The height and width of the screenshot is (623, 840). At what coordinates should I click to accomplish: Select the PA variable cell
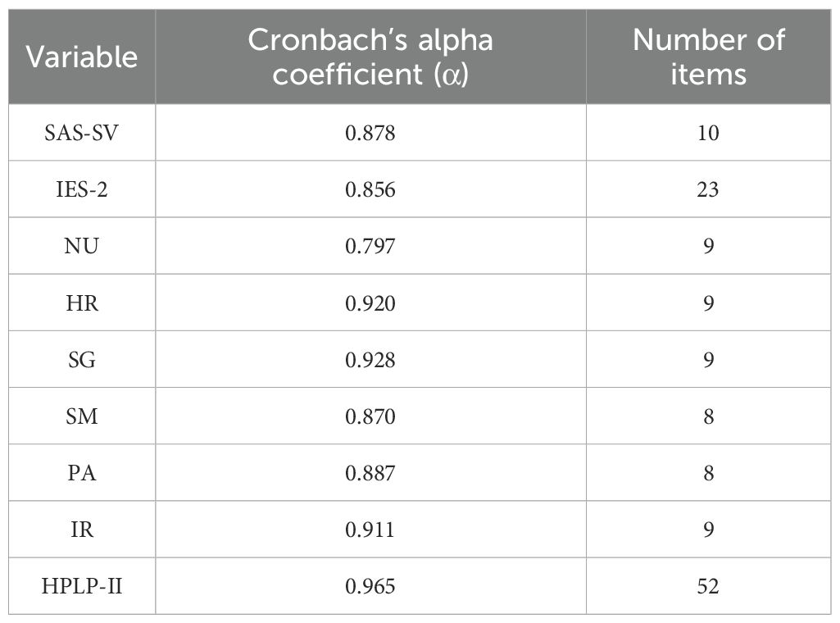[81, 473]
